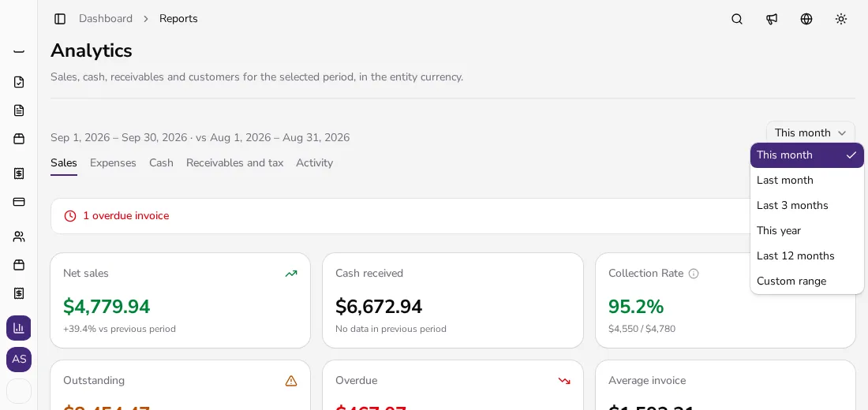Click the checkmark on This month option
The image size is (868, 410).
tap(851, 155)
